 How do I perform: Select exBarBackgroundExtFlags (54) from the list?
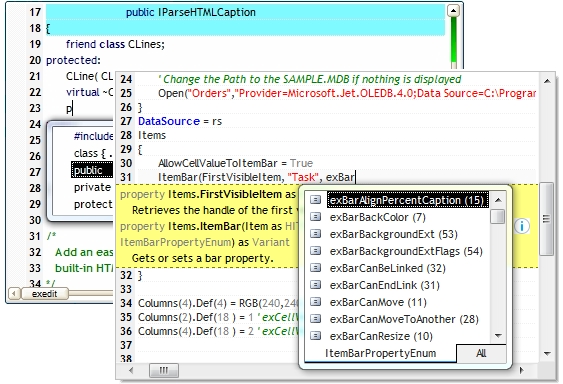[406, 251]
